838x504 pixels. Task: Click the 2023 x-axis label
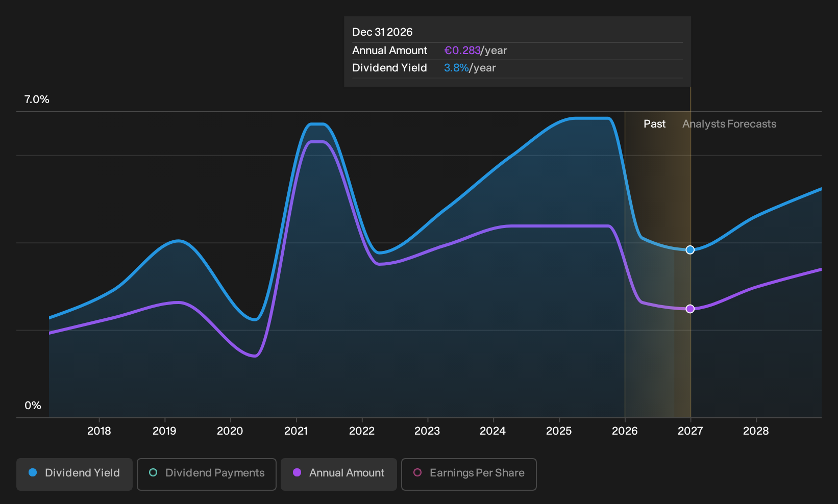427,431
